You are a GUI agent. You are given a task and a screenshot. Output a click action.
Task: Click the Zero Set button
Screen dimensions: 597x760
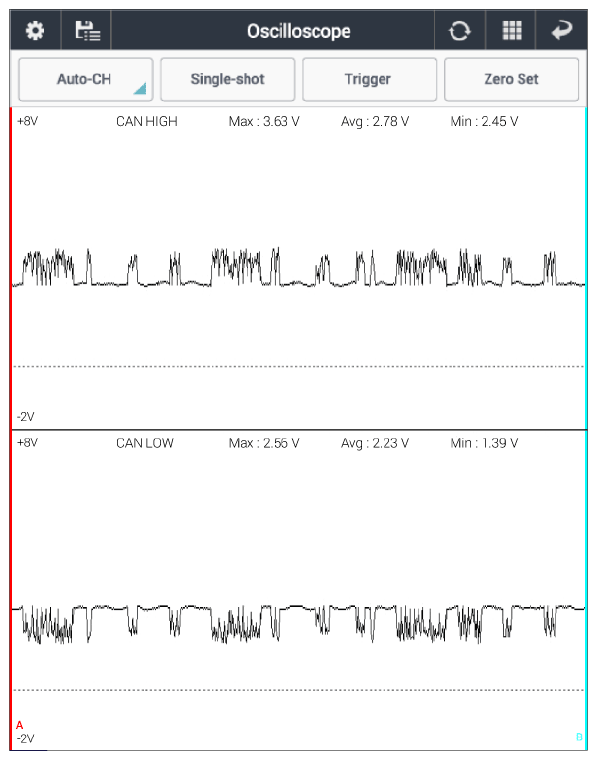pos(511,79)
